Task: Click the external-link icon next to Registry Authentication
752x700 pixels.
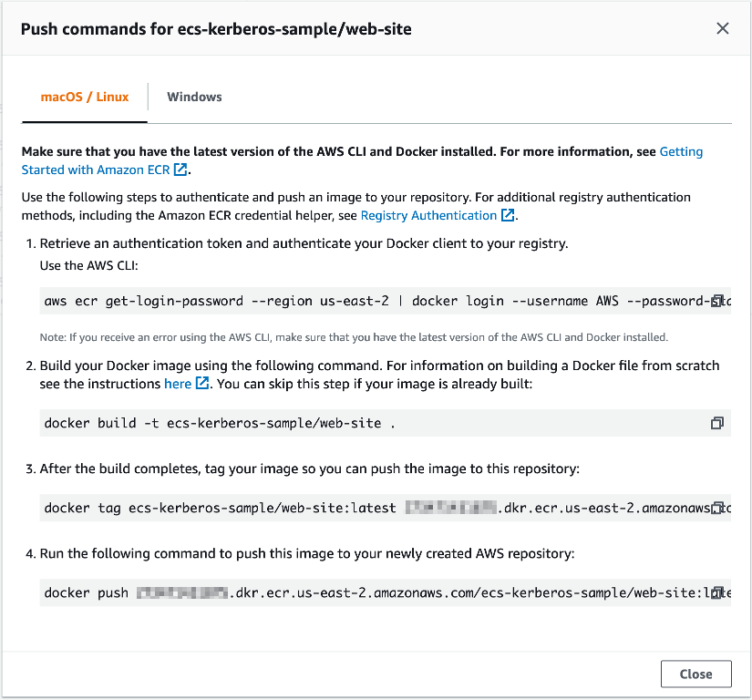Action: click(x=508, y=215)
